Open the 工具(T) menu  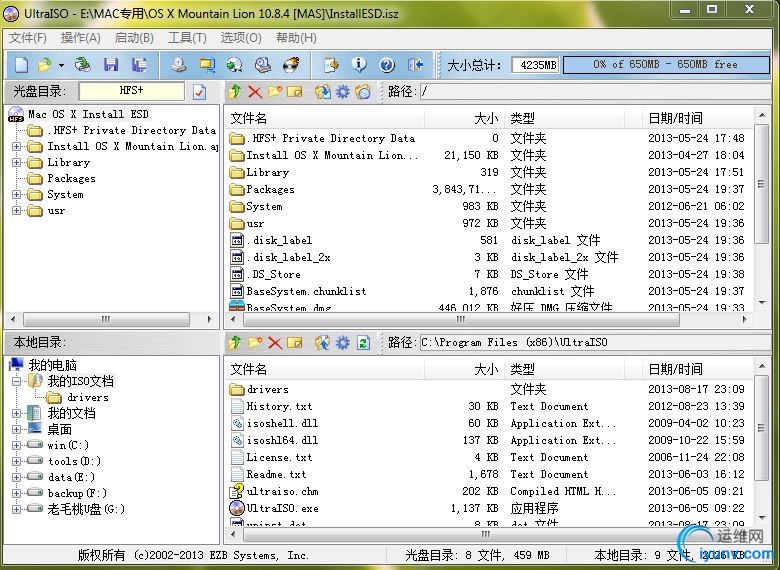pyautogui.click(x=187, y=38)
